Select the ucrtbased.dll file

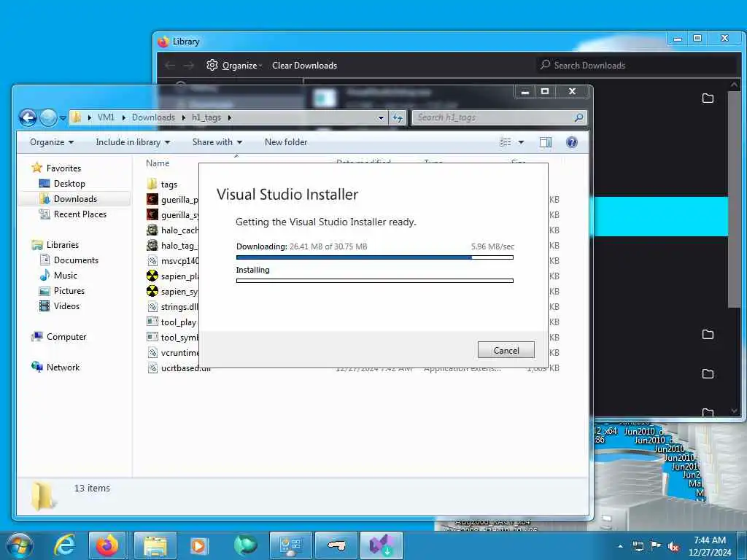tap(179, 368)
